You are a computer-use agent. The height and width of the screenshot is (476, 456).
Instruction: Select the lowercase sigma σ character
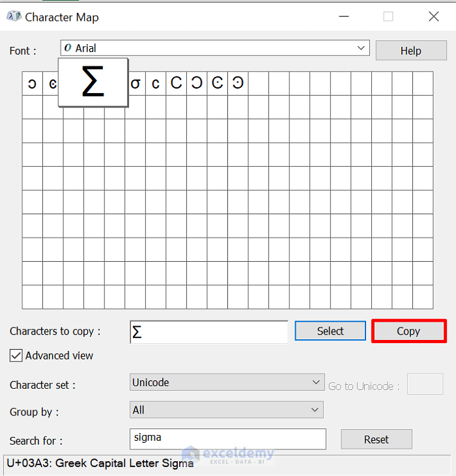(135, 83)
